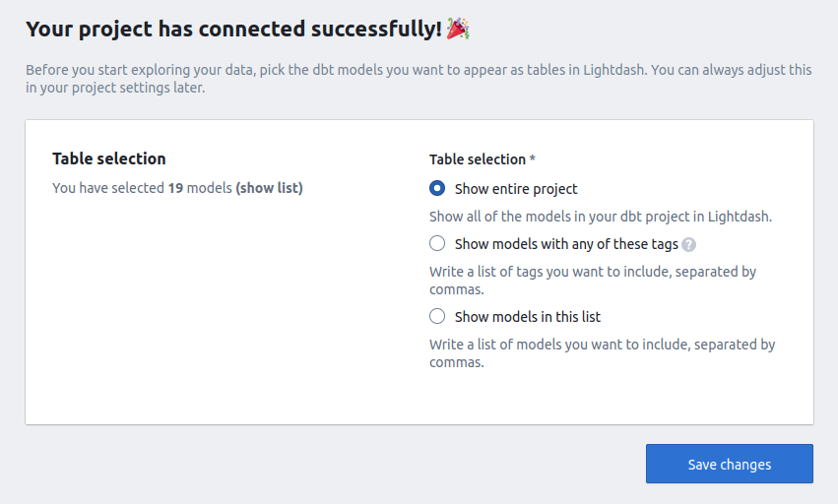
Task: Click the description about picking dbt models
Action: (419, 79)
